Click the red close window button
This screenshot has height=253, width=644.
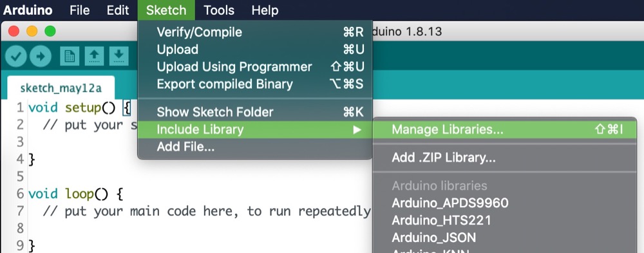click(x=14, y=31)
